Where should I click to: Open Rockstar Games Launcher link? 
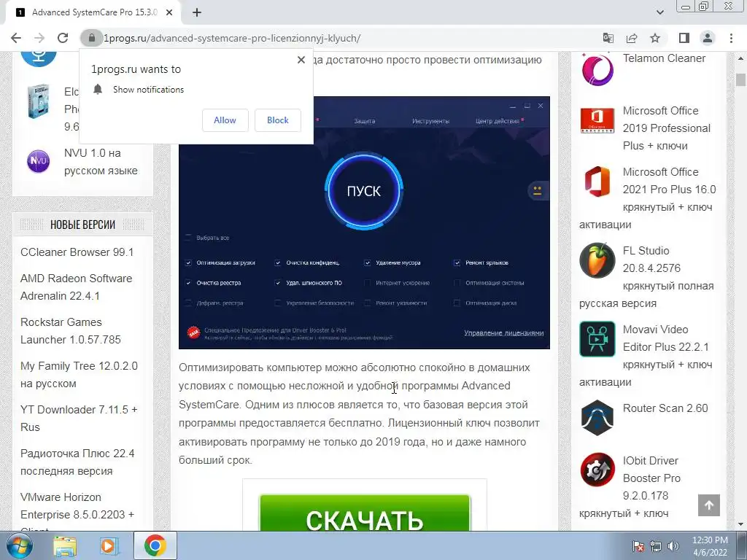tap(71, 331)
